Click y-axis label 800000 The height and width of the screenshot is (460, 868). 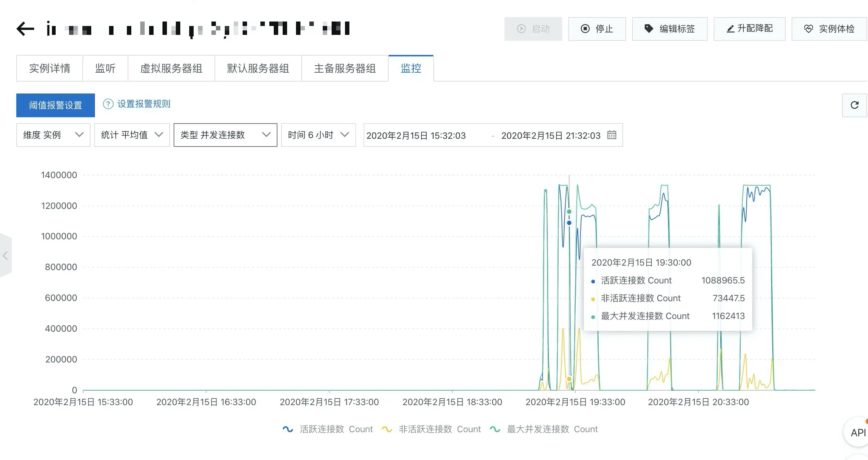[x=61, y=267]
